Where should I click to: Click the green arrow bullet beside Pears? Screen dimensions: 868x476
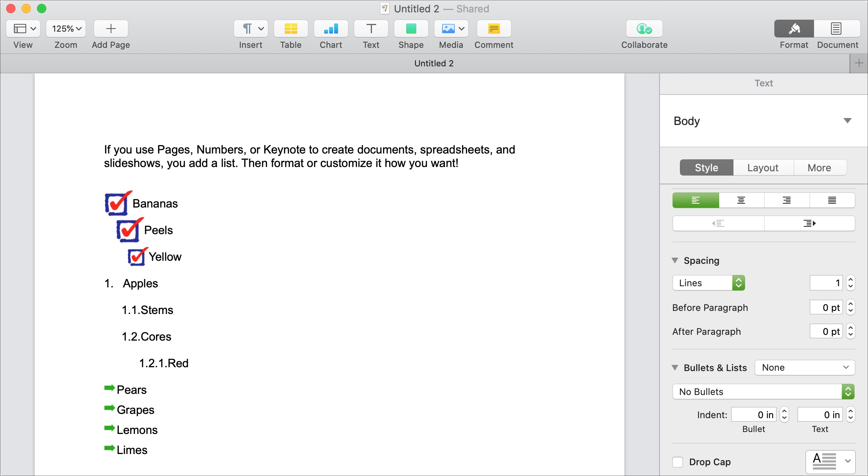click(110, 388)
